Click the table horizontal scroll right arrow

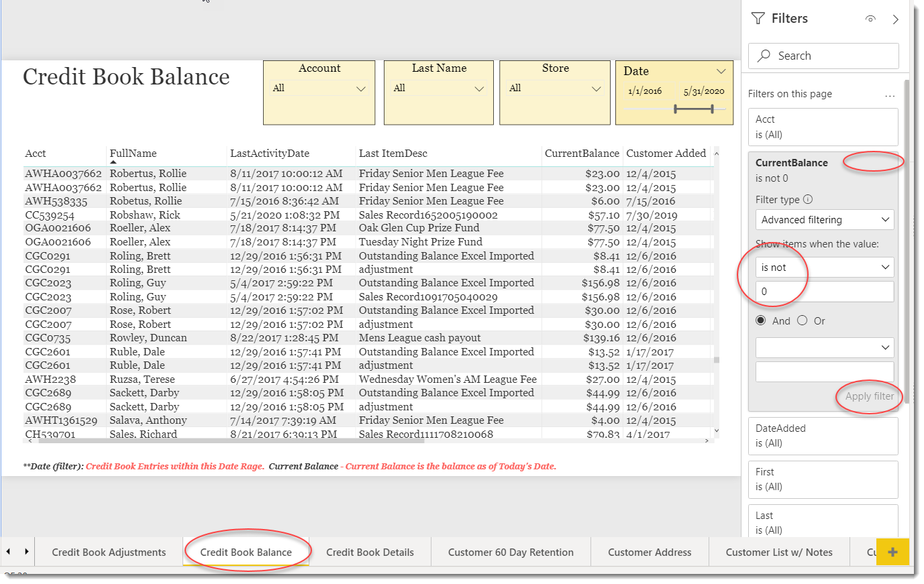pos(707,441)
